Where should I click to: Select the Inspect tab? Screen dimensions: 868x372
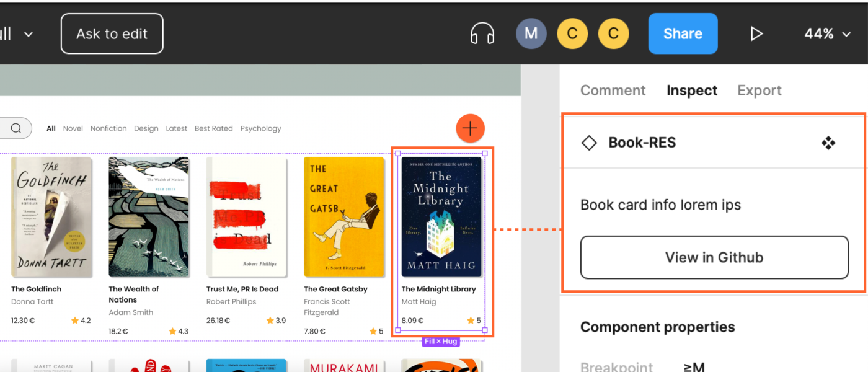tap(692, 91)
